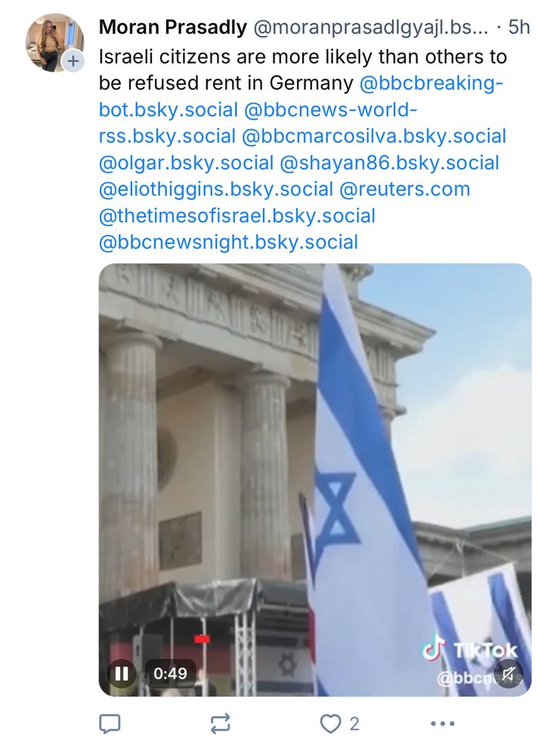Click the 0:49 video time indicator

pyautogui.click(x=170, y=673)
